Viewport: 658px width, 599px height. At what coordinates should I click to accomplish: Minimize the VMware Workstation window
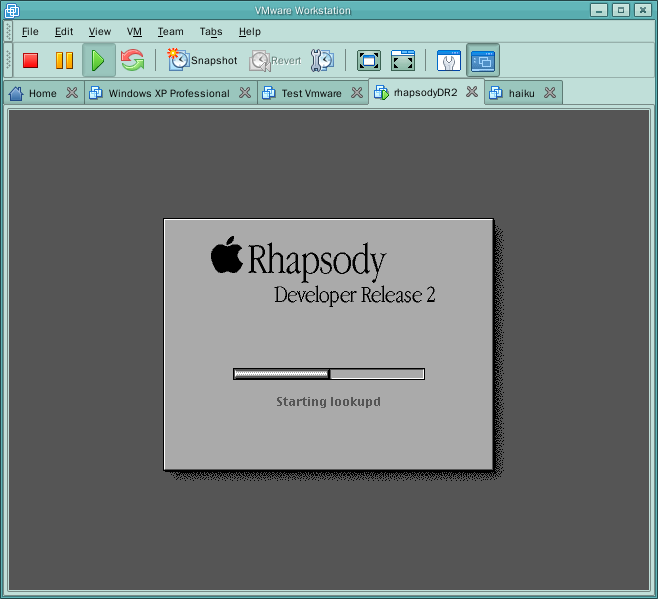coord(599,10)
